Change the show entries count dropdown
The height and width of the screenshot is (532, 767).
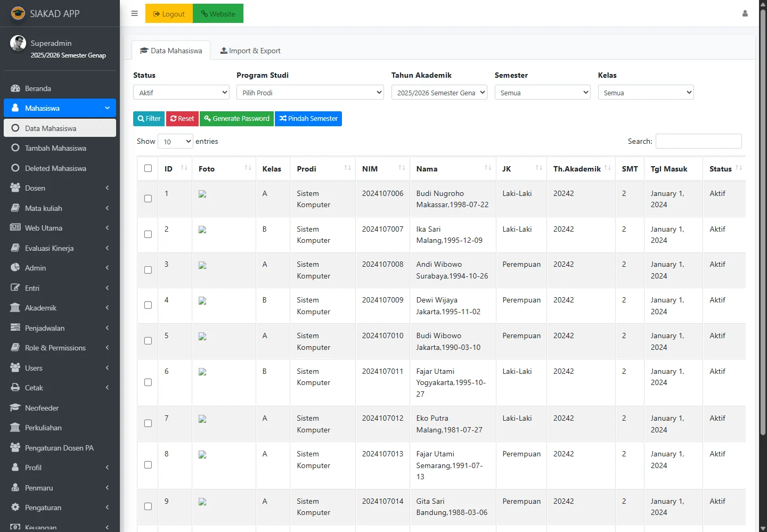(175, 141)
